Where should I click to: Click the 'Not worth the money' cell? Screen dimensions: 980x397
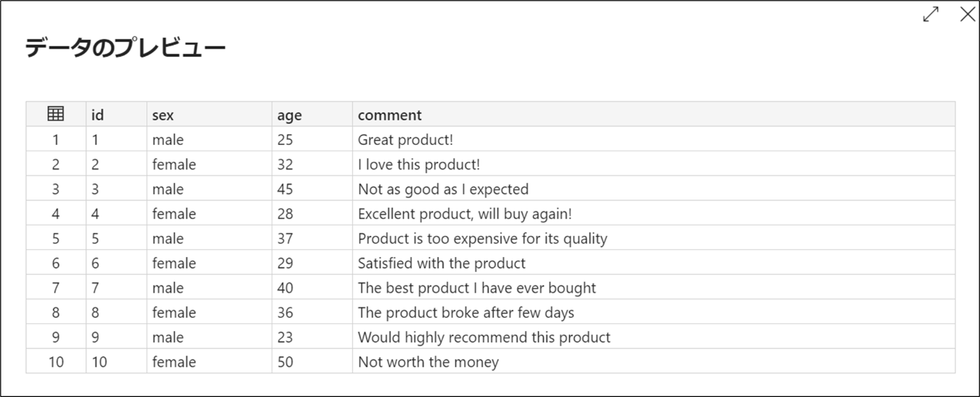(x=654, y=361)
